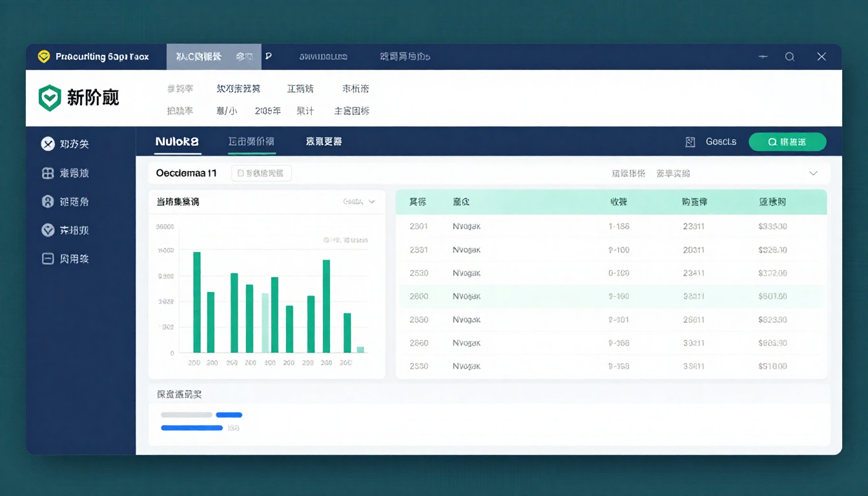Click the Goscls link in toolbar

[721, 141]
